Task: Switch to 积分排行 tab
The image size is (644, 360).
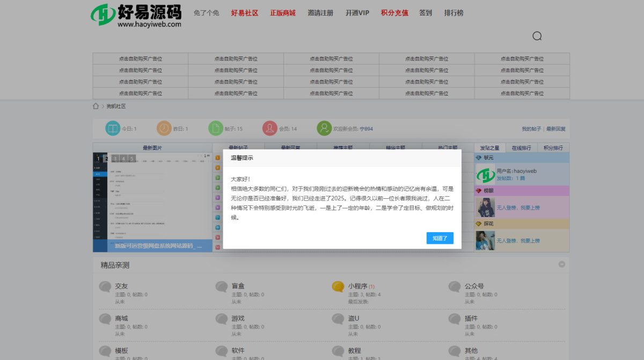Action: pos(553,148)
